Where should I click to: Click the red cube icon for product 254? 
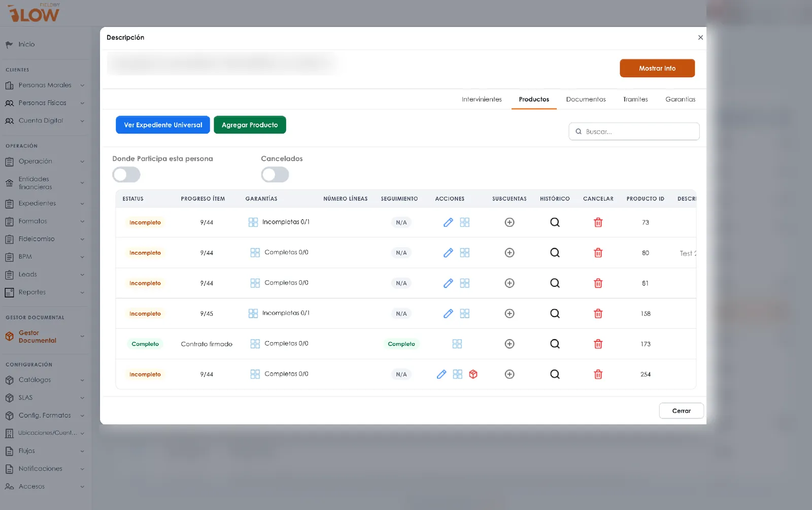tap(473, 374)
